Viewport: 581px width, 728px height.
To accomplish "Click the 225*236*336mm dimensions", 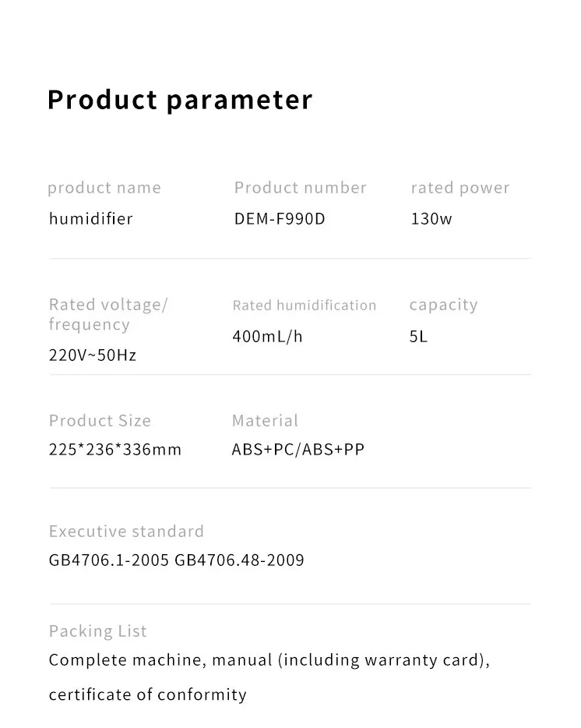I will pos(115,450).
